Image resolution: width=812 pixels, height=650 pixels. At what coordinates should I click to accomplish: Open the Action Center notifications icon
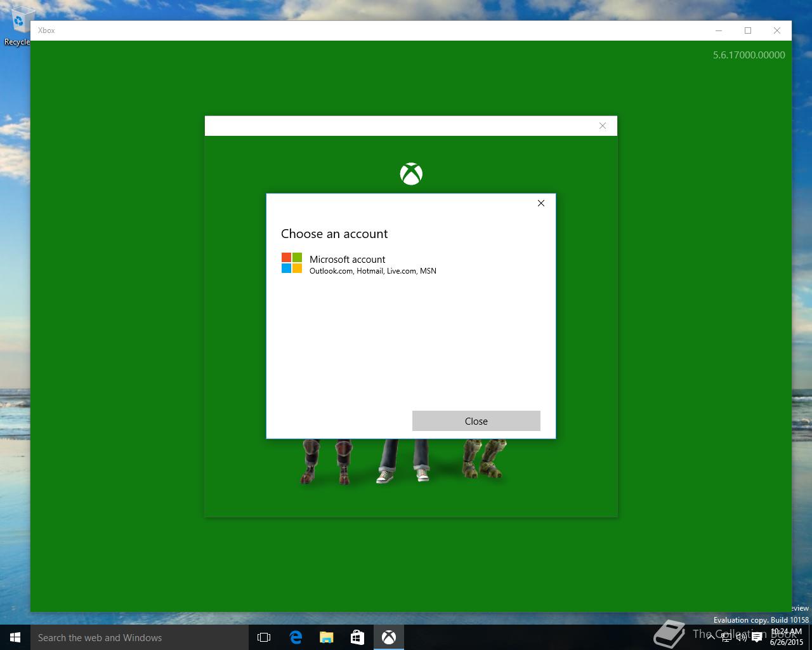(757, 637)
